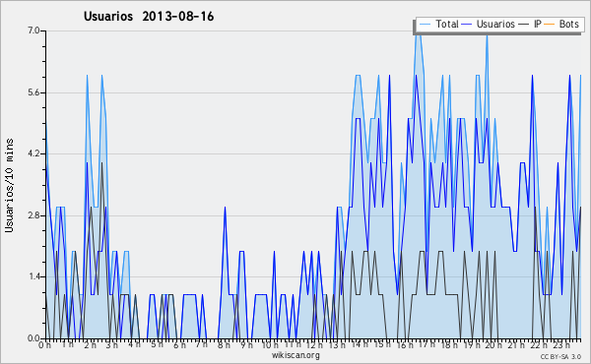The width and height of the screenshot is (591, 364).
Task: Click the dark blue Usuarios legend line
Action: tap(467, 25)
